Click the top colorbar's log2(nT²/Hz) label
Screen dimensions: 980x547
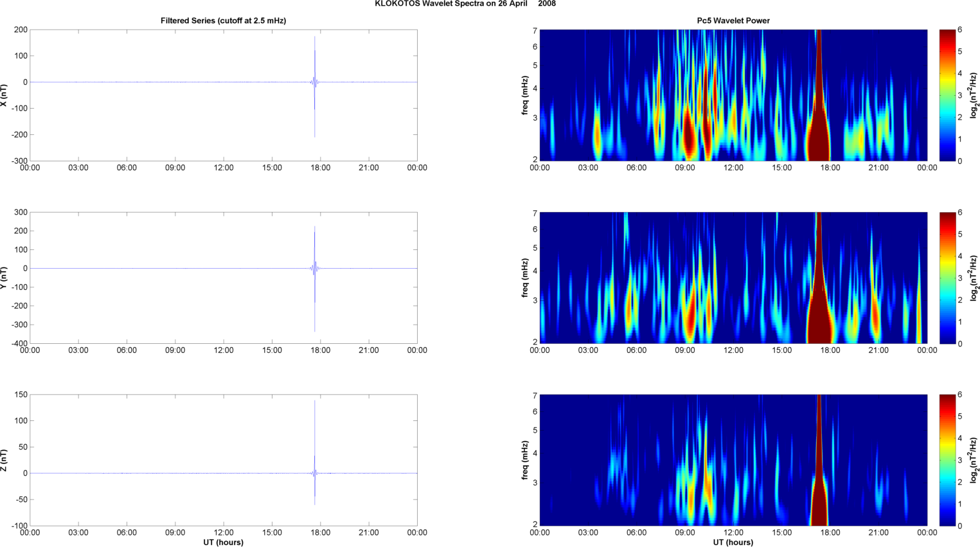pos(974,95)
